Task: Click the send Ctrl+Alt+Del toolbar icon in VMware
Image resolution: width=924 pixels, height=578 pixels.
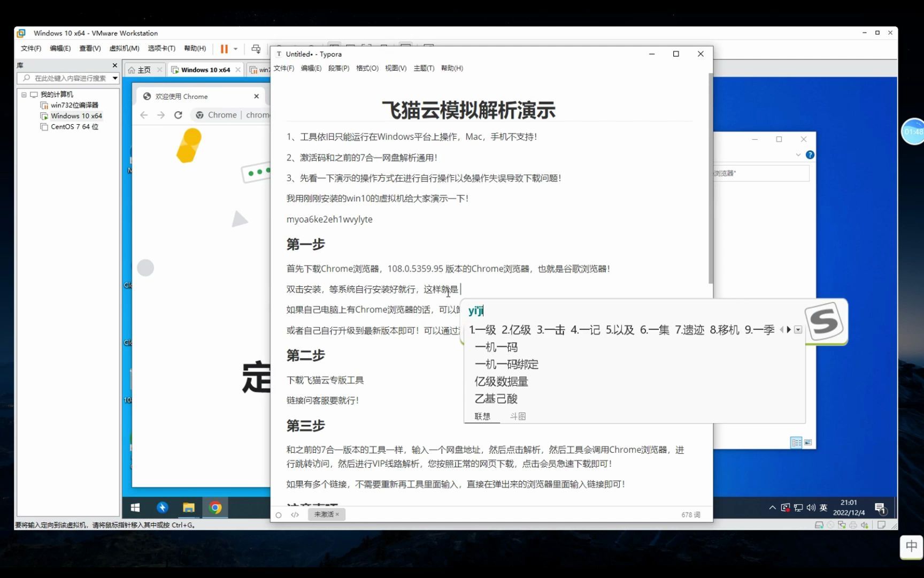Action: point(256,49)
